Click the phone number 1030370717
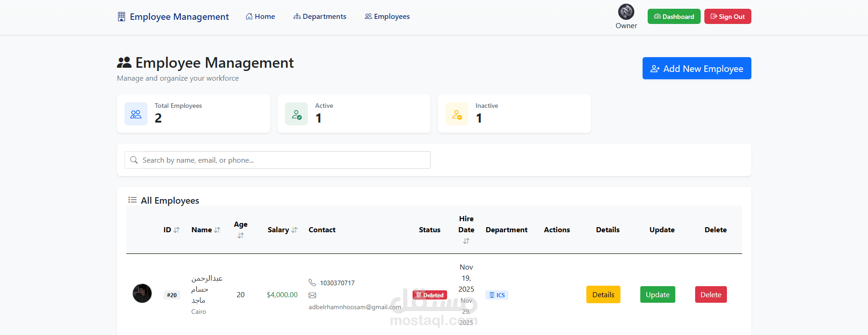The height and width of the screenshot is (335, 868). pyautogui.click(x=337, y=283)
